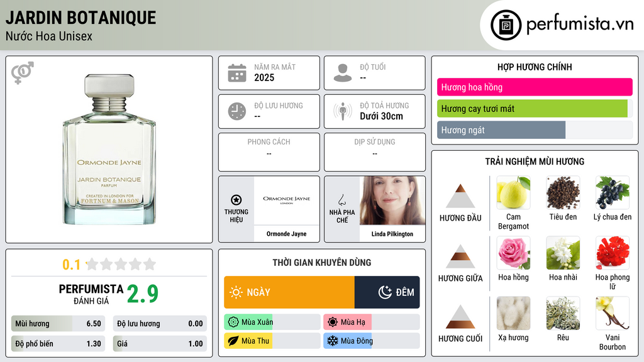Click the release year value 2025
The height and width of the screenshot is (362, 644).
click(x=264, y=77)
